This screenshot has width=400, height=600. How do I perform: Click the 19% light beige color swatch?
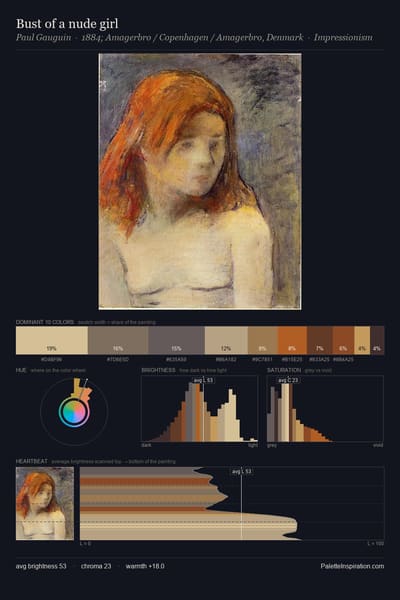[52, 340]
